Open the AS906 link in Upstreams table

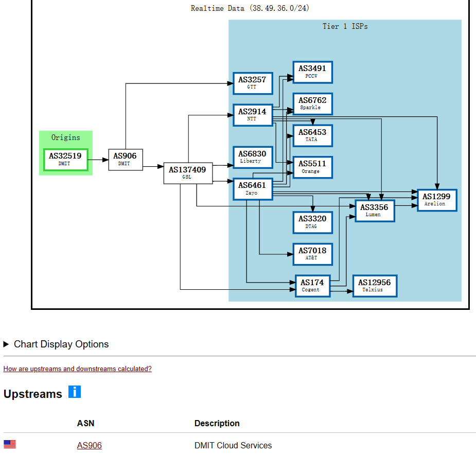[89, 445]
